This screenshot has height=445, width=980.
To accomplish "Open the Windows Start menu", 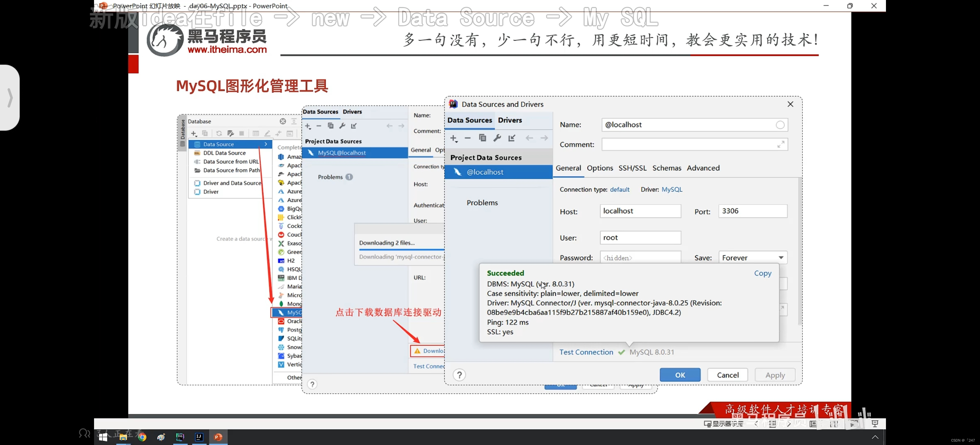I will pos(103,437).
